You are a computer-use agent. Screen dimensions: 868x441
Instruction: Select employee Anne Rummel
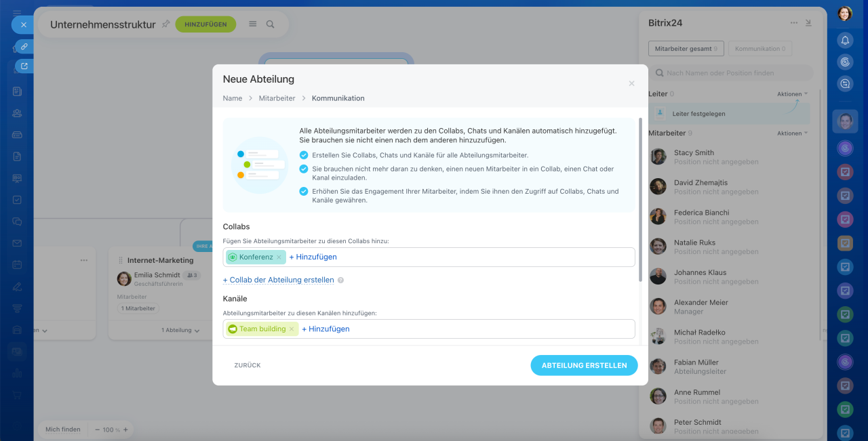click(x=729, y=396)
